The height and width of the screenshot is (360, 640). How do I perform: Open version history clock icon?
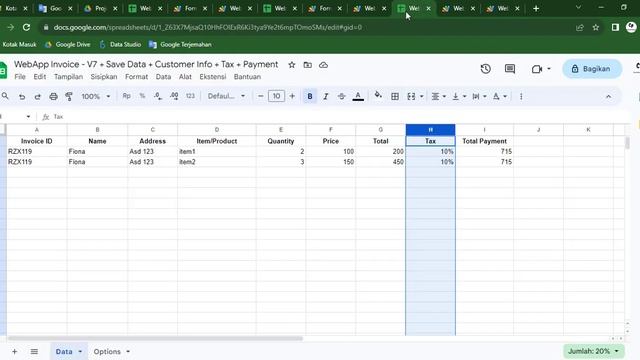tap(485, 69)
